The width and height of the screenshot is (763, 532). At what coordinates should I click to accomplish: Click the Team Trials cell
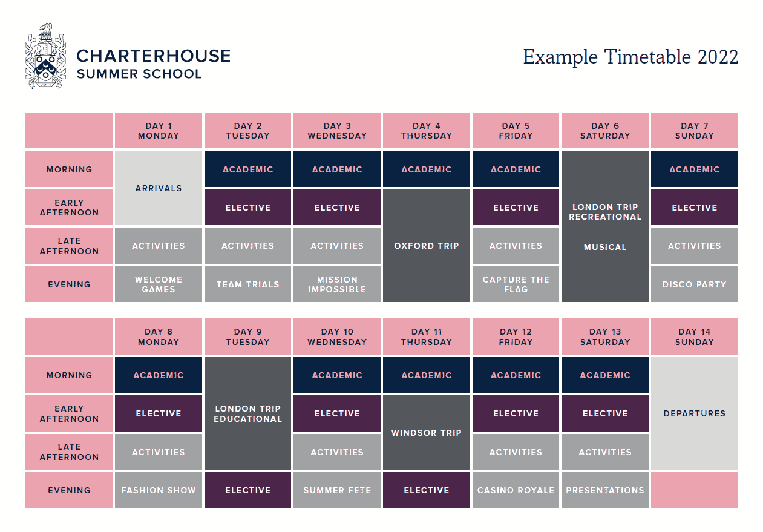click(x=248, y=284)
